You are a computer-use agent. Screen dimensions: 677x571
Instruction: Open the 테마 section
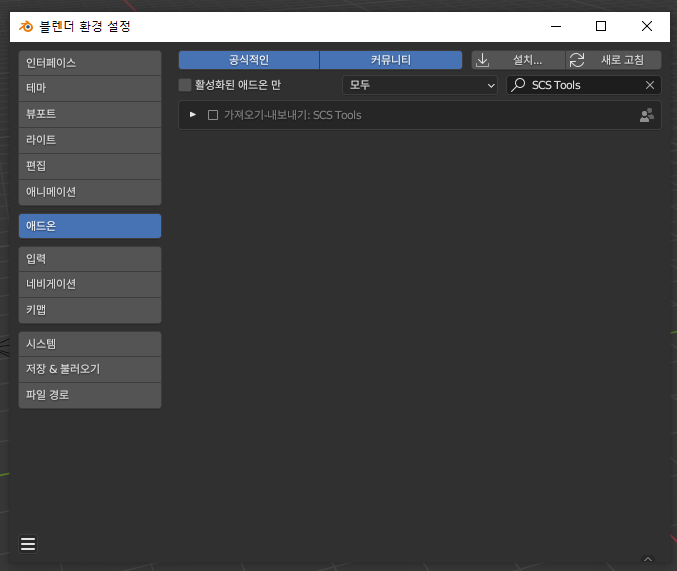tap(90, 89)
